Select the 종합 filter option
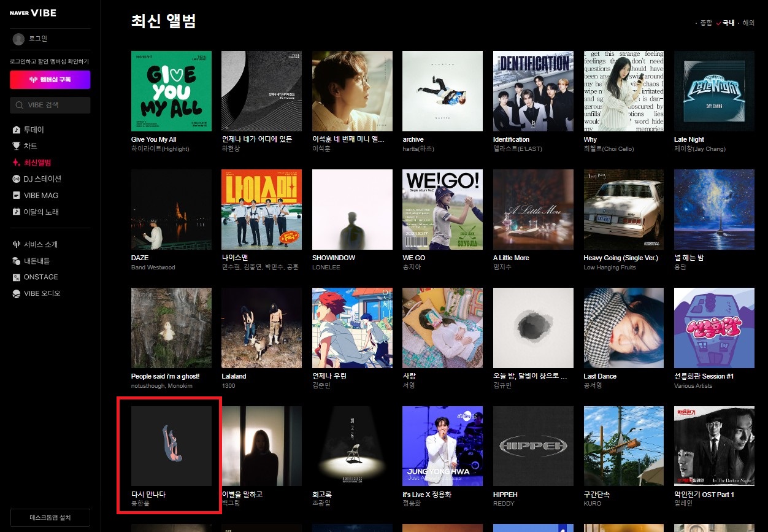Image resolution: width=768 pixels, height=532 pixels. pyautogui.click(x=706, y=23)
